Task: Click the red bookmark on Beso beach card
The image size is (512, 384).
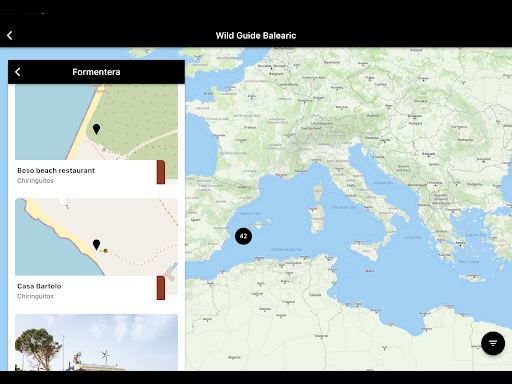Action: 161,172
